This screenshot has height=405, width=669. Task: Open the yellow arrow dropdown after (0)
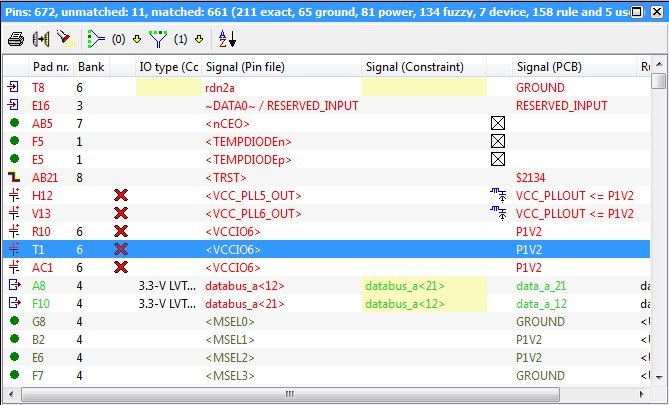pyautogui.click(x=136, y=40)
